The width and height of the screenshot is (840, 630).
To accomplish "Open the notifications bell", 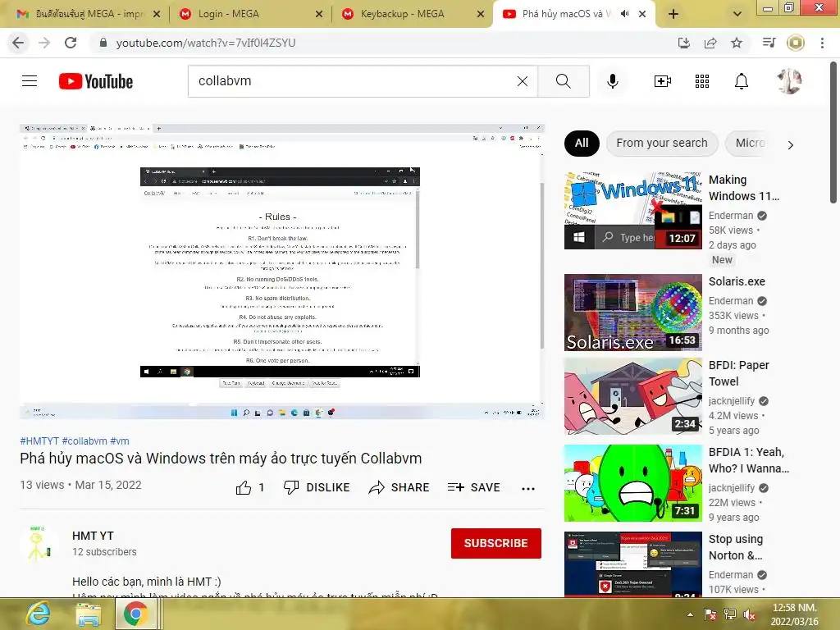I will 742,81.
